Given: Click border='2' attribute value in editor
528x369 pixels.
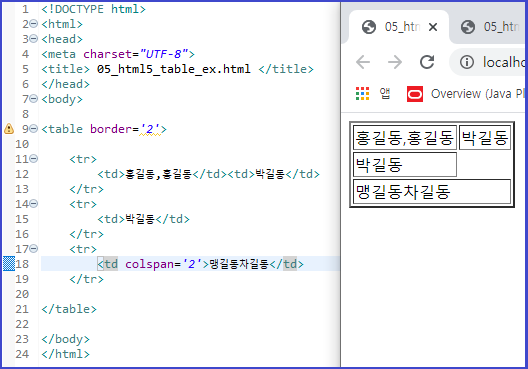Looking at the screenshot, I should (x=151, y=129).
